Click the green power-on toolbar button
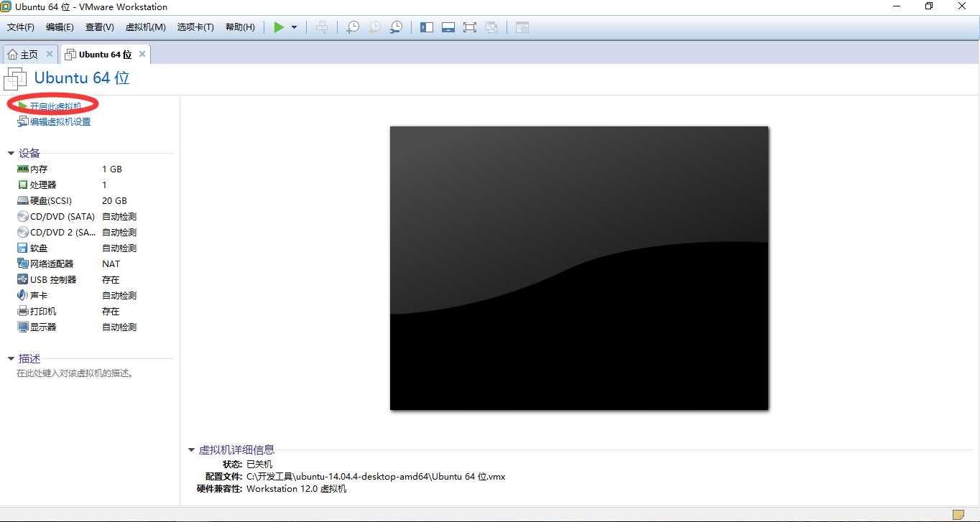The width and height of the screenshot is (980, 522). click(279, 27)
